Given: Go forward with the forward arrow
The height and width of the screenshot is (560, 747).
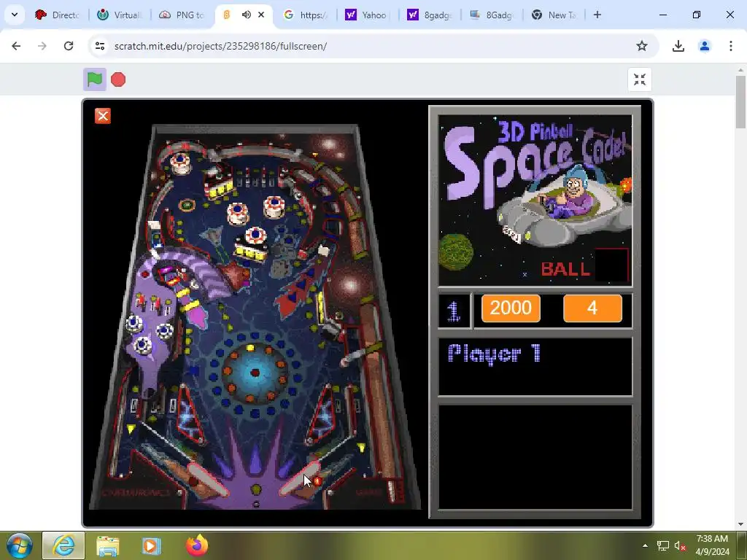Looking at the screenshot, I should 42,46.
